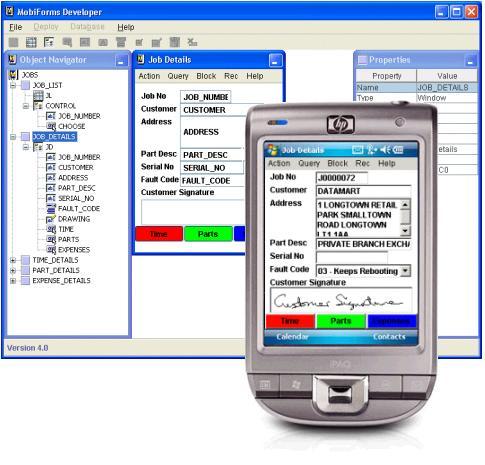Click the tall list toolbar icon
Viewport: 485px width, 465px height.
pyautogui.click(x=175, y=42)
